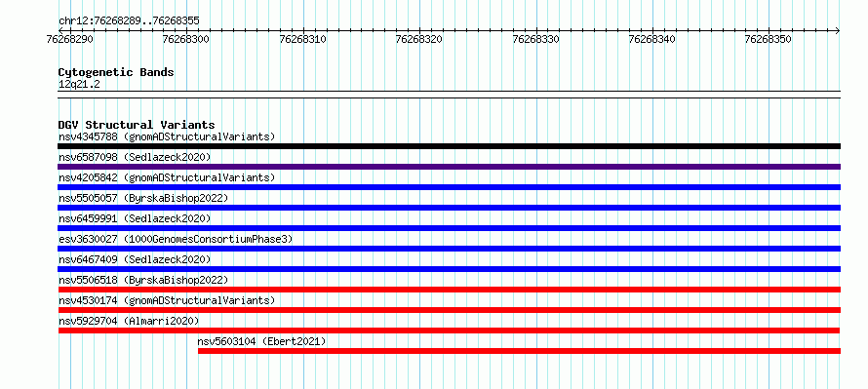Image resolution: width=868 pixels, height=389 pixels.
Task: Select the purple nsv6587098 variant bar
Action: (x=449, y=167)
